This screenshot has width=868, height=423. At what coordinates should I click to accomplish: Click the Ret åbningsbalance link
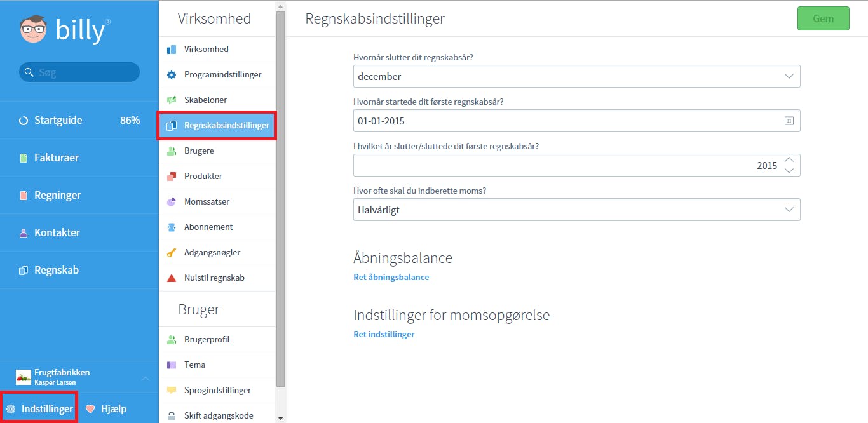tap(391, 278)
